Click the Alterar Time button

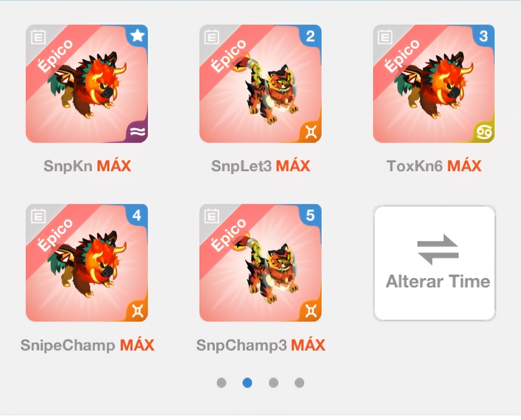point(434,263)
